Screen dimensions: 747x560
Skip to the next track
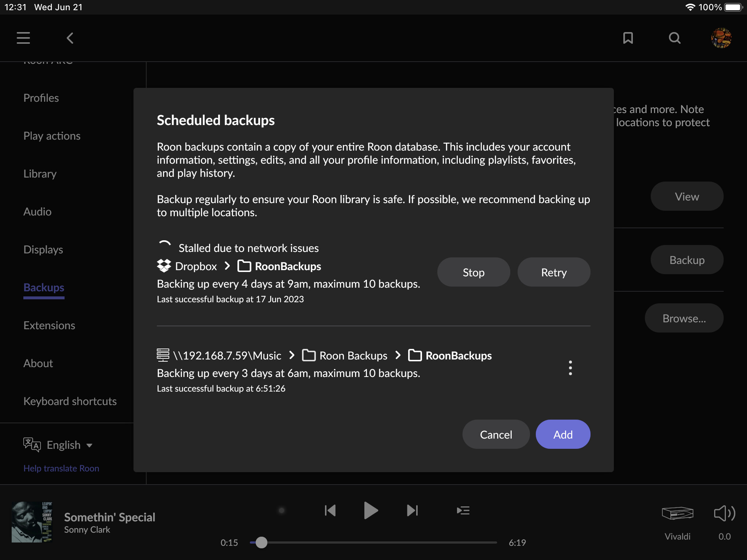pyautogui.click(x=412, y=510)
